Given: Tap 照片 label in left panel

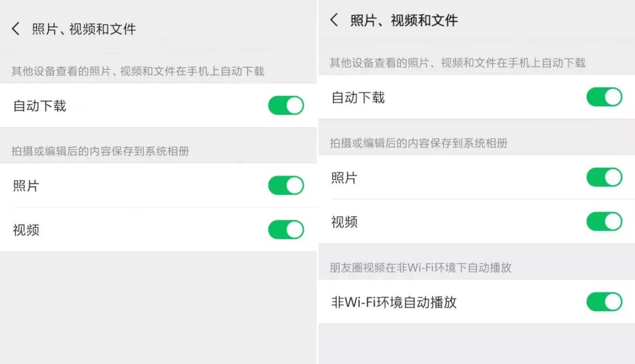Looking at the screenshot, I should [26, 186].
